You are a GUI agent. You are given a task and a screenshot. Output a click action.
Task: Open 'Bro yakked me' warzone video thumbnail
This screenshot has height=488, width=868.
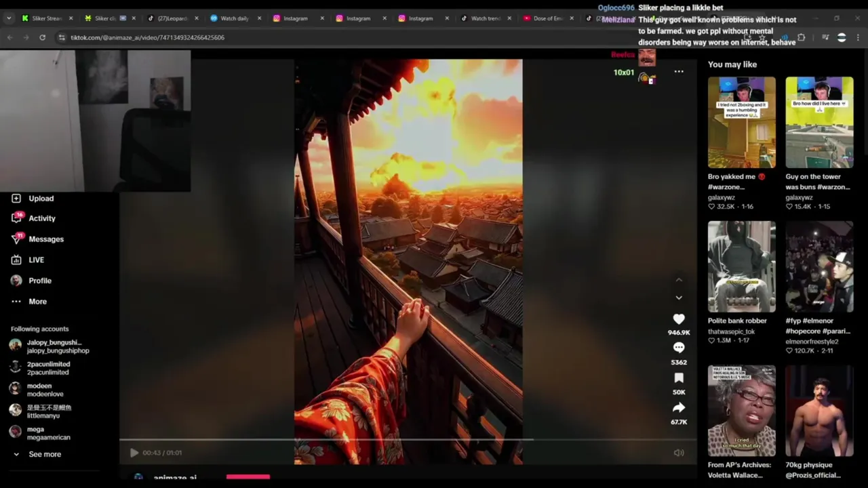tap(742, 122)
